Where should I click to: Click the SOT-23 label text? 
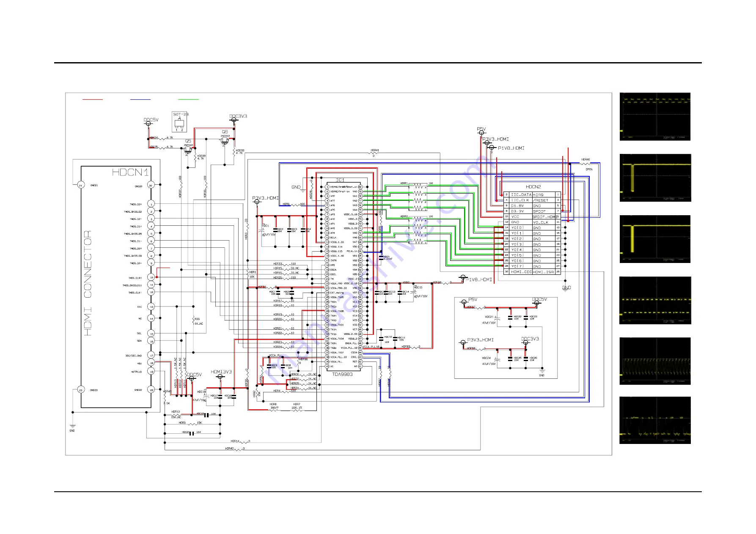pos(181,114)
